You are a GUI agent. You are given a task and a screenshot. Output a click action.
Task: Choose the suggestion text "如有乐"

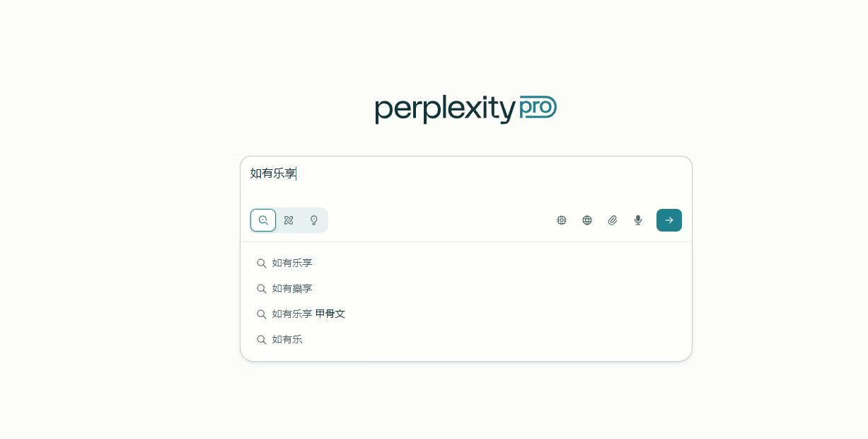pyautogui.click(x=287, y=340)
